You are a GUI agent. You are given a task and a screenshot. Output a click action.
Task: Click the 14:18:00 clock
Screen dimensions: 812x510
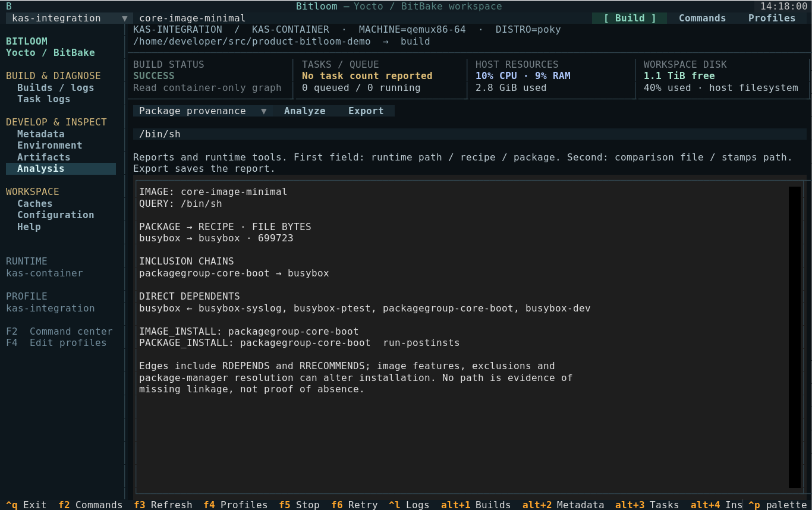pyautogui.click(x=783, y=7)
